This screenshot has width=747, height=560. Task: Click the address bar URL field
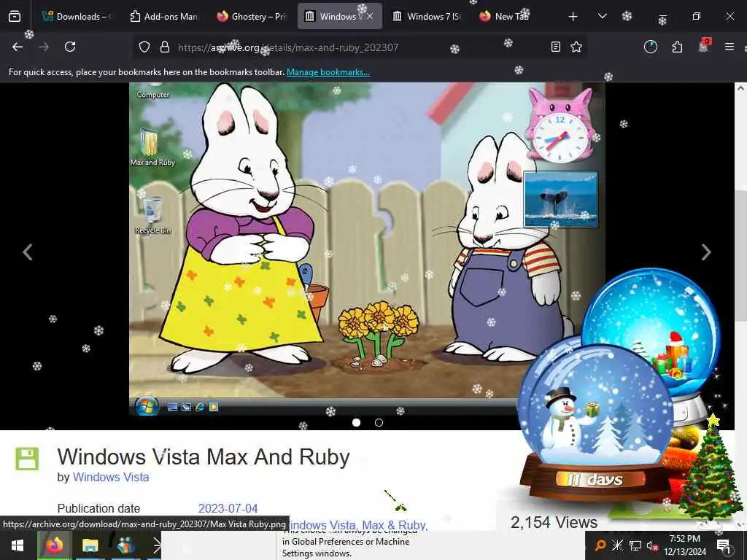[360, 47]
